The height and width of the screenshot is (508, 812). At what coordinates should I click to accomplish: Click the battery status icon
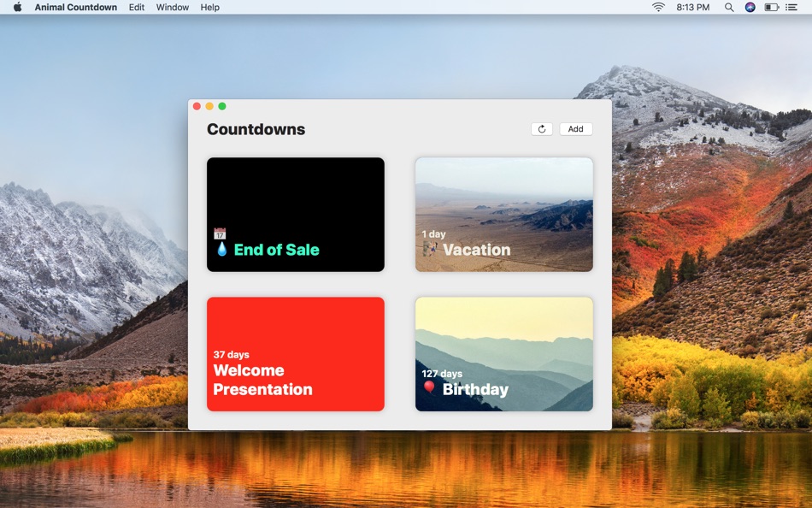[x=772, y=7]
